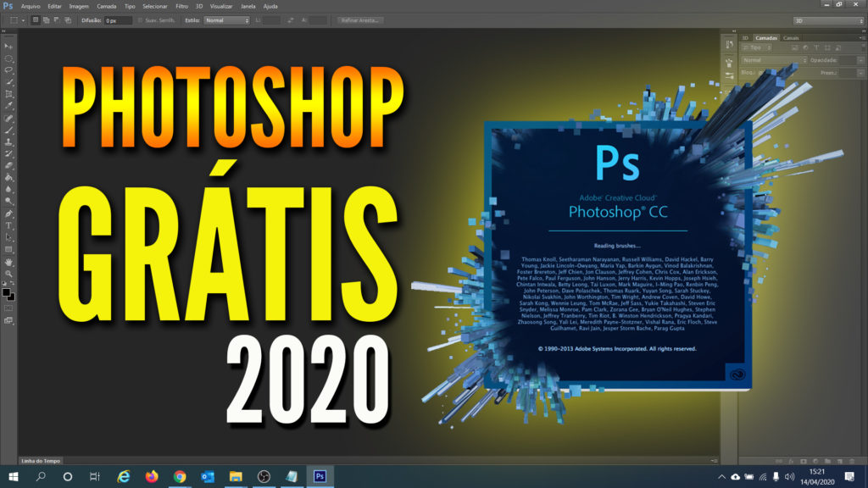The height and width of the screenshot is (488, 868).
Task: Select the Dodge tool
Action: point(8,202)
